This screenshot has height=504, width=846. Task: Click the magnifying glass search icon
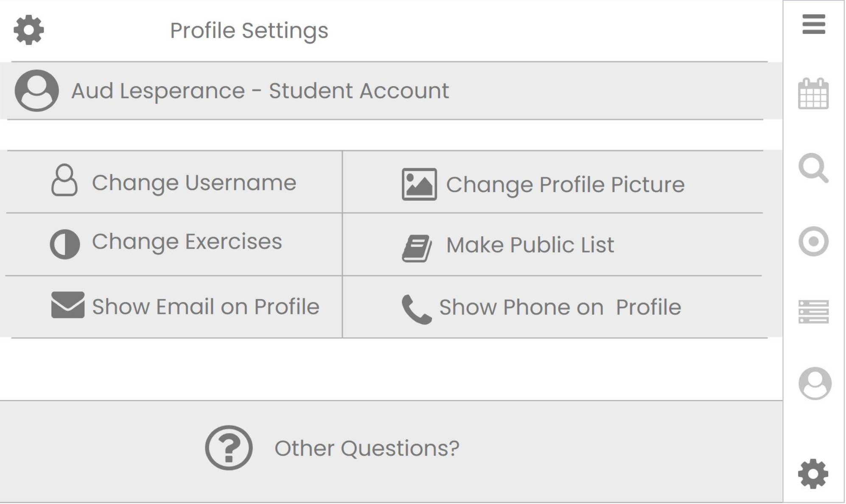(x=813, y=168)
